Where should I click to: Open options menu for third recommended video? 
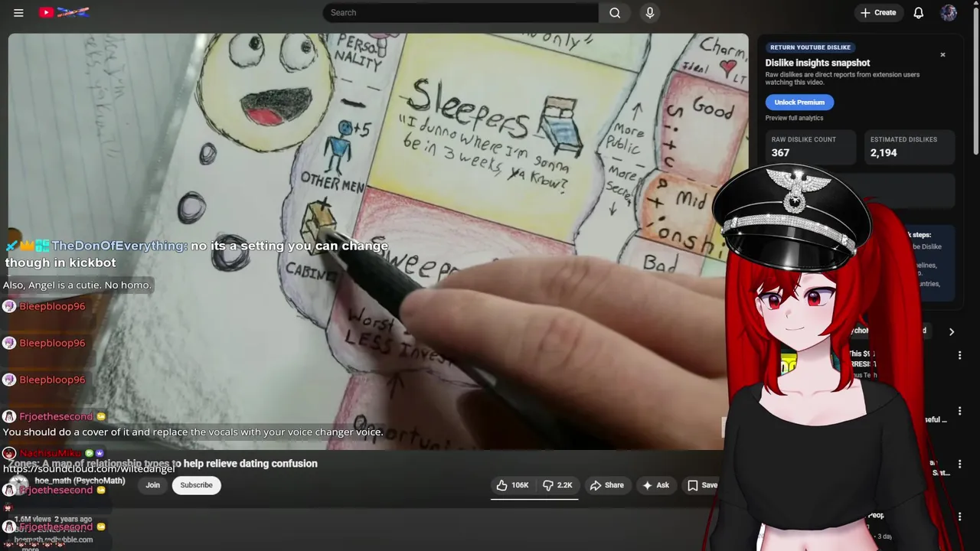click(x=959, y=464)
